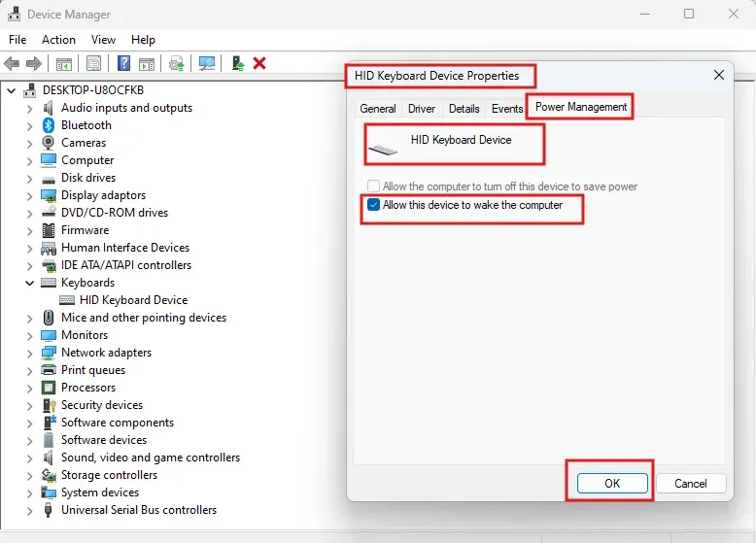756x543 pixels.
Task: Click the Display adaptors icon
Action: pyautogui.click(x=49, y=195)
